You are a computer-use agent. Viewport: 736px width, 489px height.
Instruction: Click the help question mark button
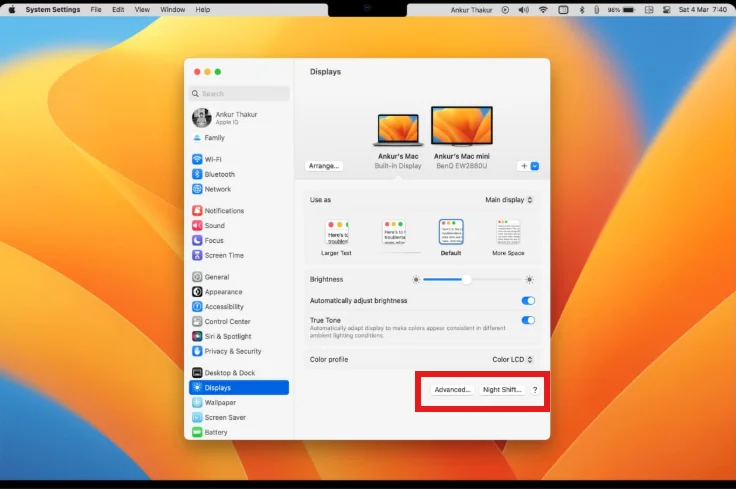coord(535,390)
